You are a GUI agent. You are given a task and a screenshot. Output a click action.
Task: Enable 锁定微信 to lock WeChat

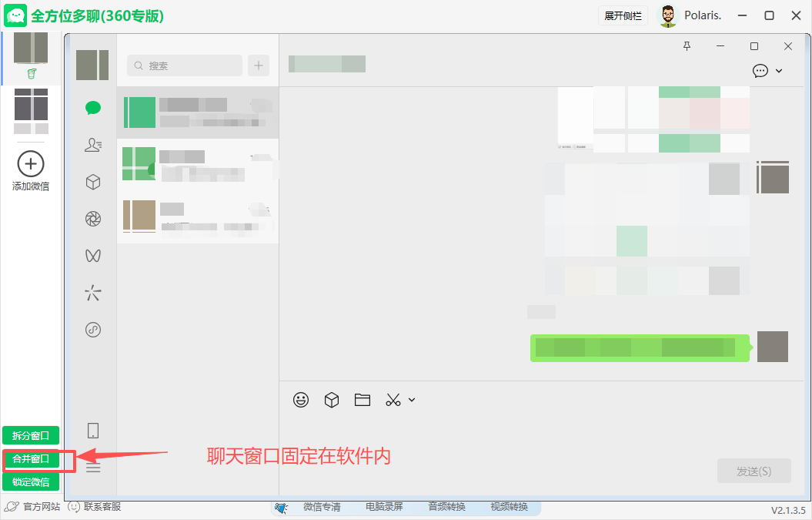coord(31,481)
